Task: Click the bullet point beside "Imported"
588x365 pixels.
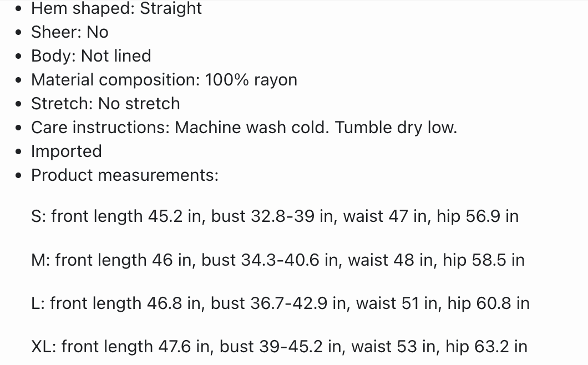Action: (19, 152)
